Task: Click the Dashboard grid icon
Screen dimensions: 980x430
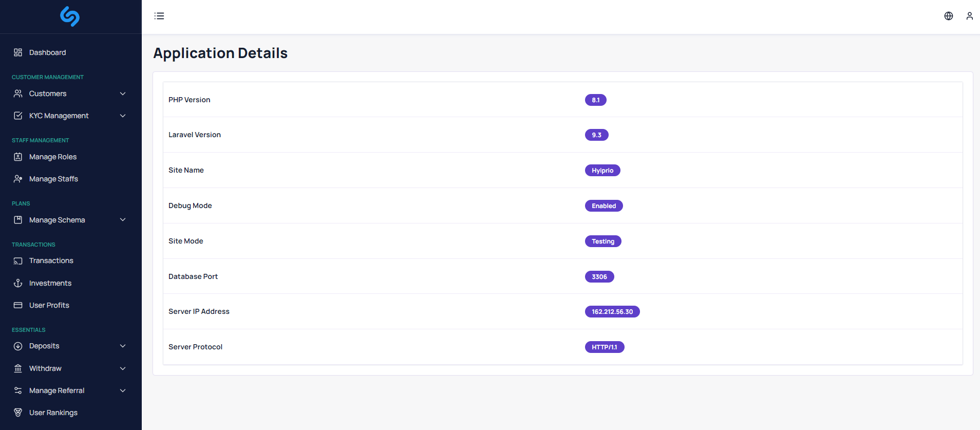Action: pos(18,52)
